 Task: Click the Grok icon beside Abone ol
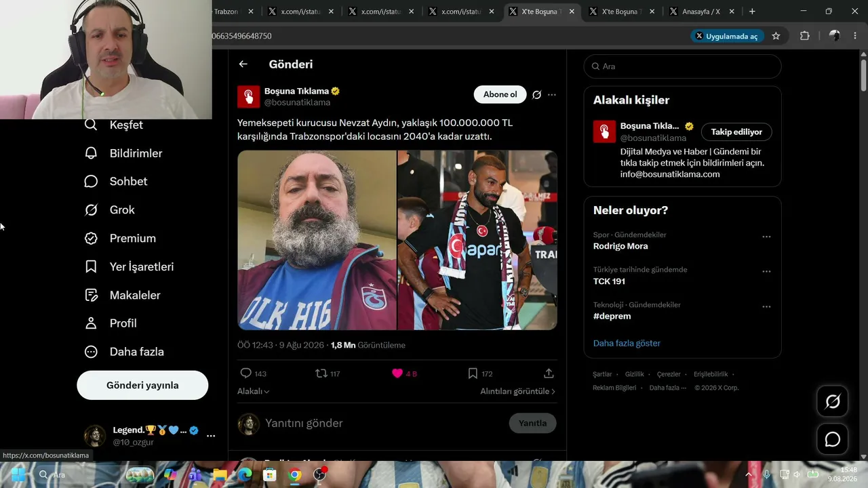(x=536, y=95)
